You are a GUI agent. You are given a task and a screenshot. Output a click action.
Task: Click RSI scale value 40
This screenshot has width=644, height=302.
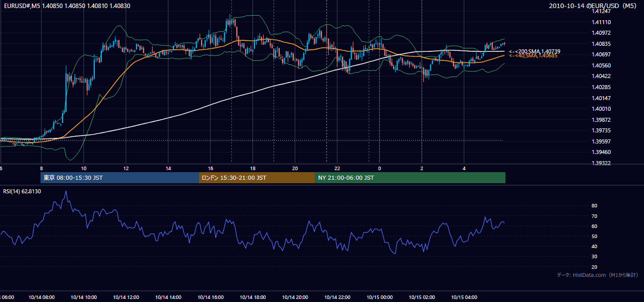coord(594,246)
